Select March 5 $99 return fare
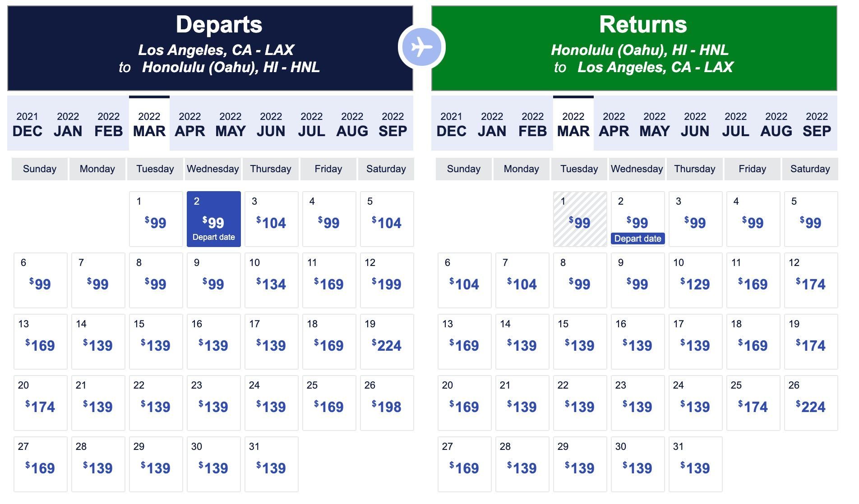This screenshot has height=504, width=859. 811,219
